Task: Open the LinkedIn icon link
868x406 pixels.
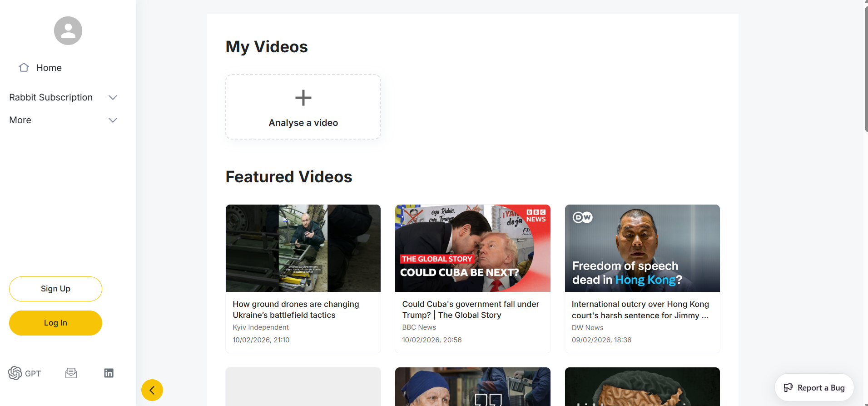Action: (x=109, y=373)
